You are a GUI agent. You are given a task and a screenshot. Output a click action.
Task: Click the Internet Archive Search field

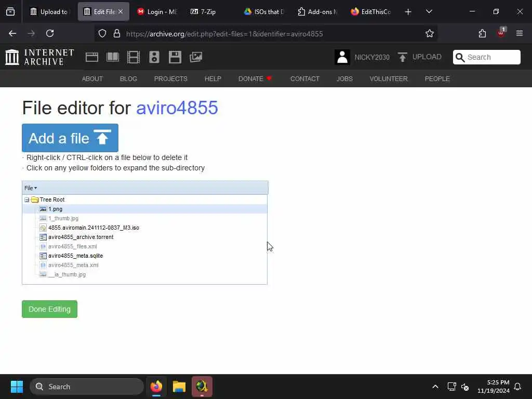pos(486,57)
